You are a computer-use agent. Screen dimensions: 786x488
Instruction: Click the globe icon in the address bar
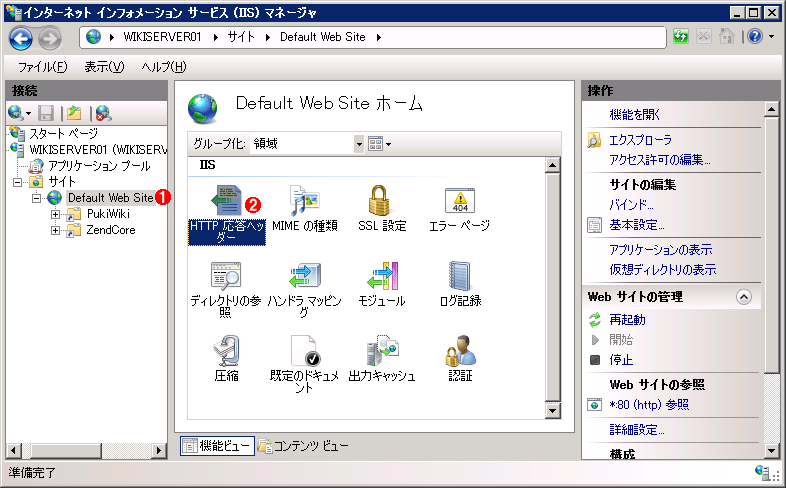point(93,37)
